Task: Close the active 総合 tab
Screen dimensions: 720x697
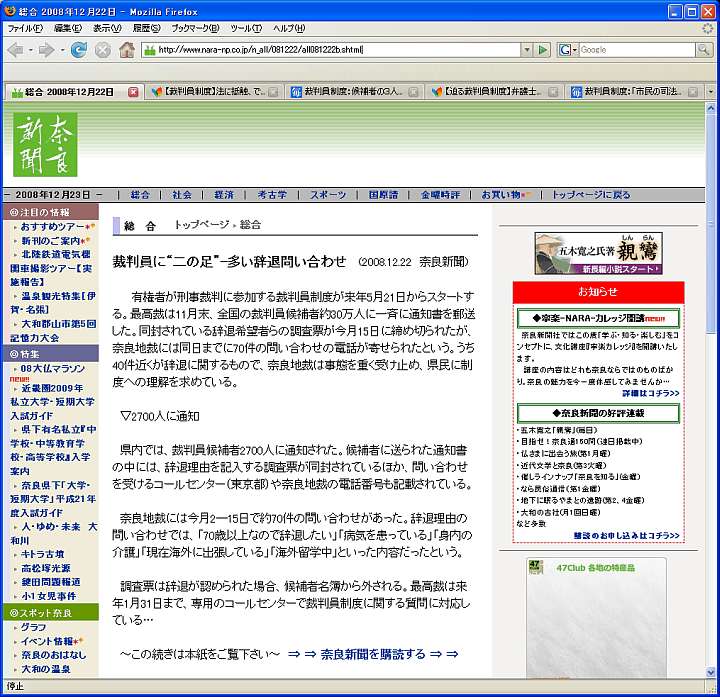Action: [133, 92]
